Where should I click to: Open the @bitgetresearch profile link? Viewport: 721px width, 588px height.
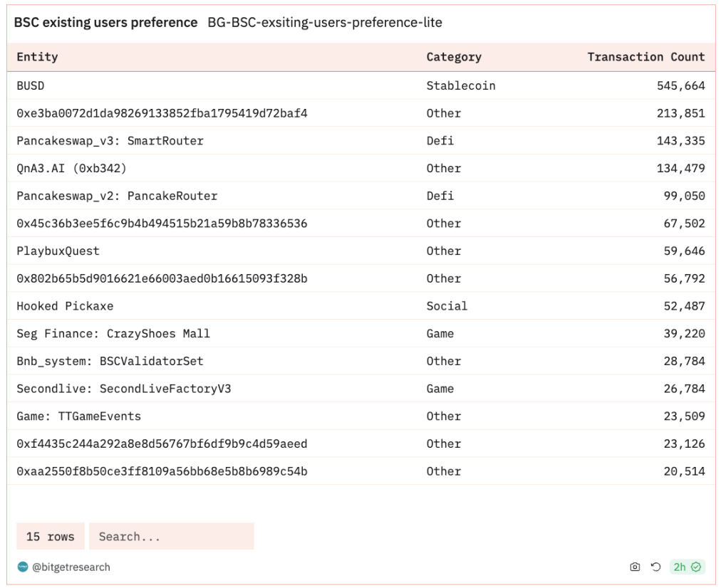click(x=71, y=567)
